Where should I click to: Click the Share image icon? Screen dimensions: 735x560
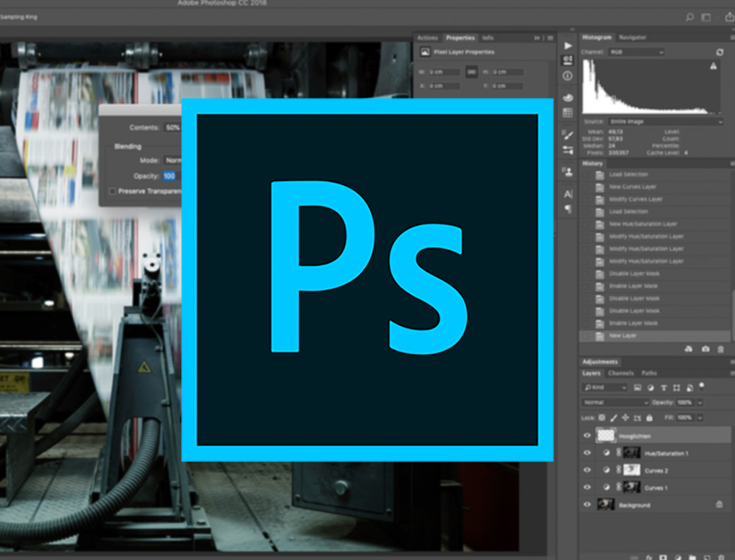(729, 17)
